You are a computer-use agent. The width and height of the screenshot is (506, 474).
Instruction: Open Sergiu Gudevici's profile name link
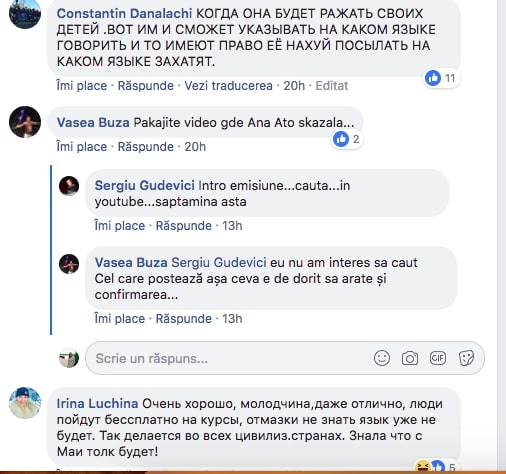pos(145,185)
